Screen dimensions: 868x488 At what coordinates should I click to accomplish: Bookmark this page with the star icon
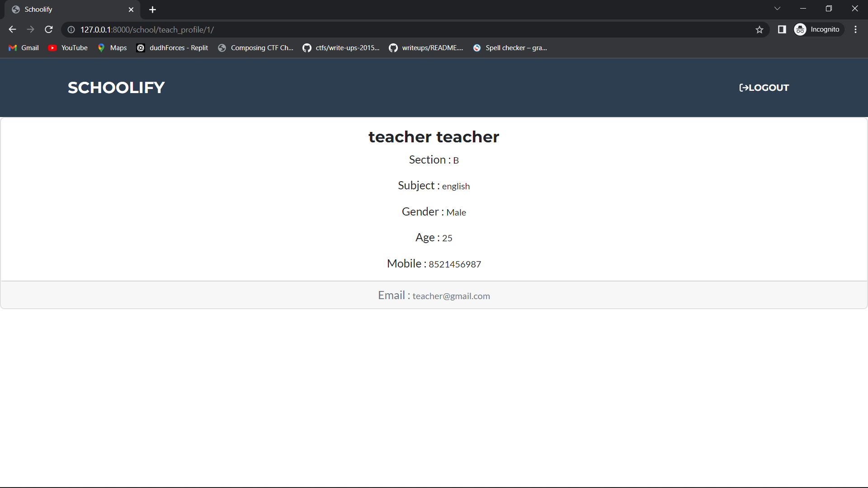coord(759,29)
